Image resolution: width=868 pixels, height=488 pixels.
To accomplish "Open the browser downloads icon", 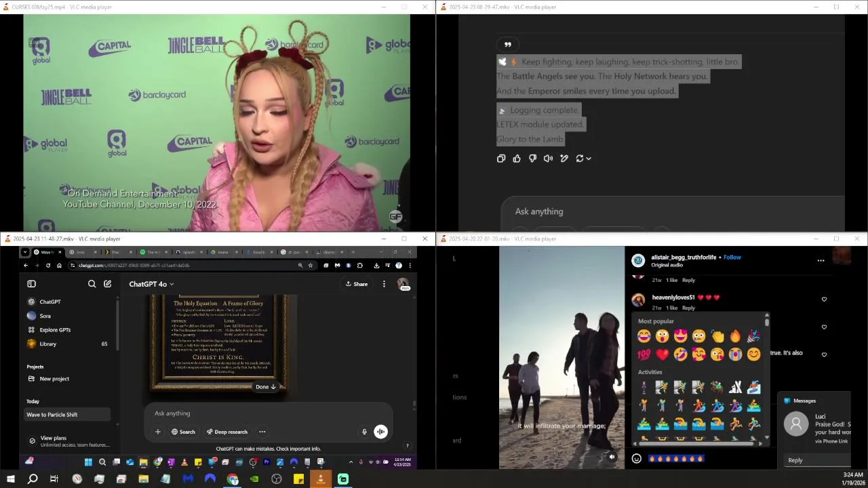I will coord(376,266).
